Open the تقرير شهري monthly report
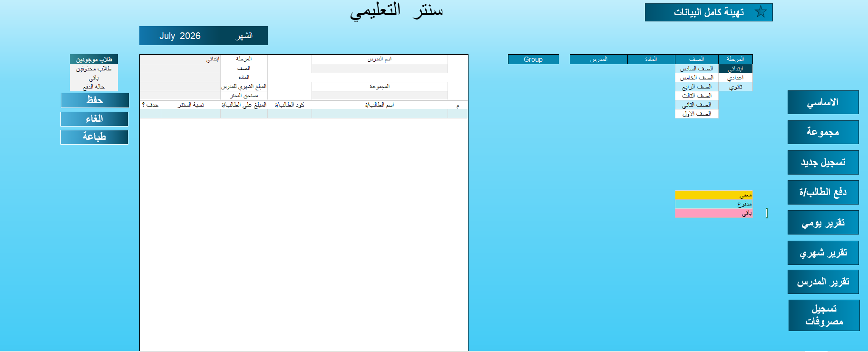 (x=823, y=253)
